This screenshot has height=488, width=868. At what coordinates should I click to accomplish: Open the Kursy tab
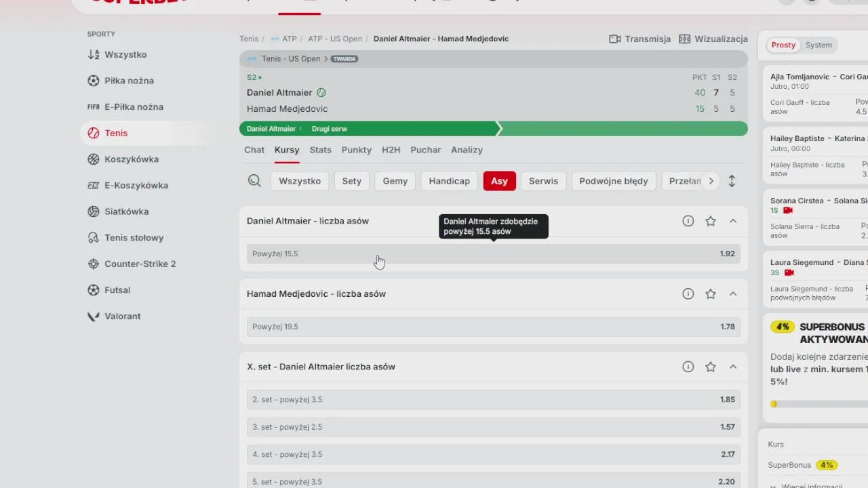(x=287, y=150)
